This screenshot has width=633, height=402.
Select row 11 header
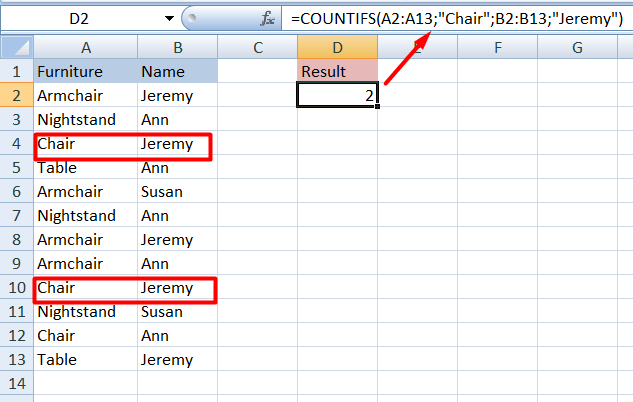pyautogui.click(x=17, y=312)
